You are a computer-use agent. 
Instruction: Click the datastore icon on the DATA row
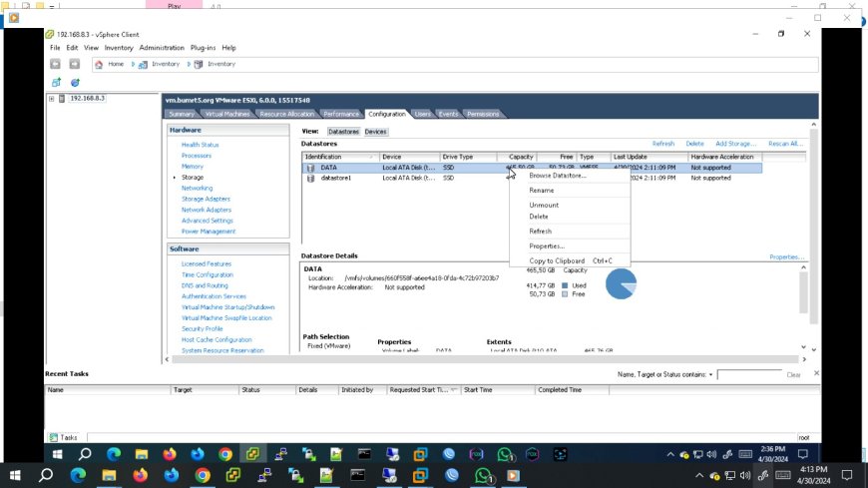310,168
